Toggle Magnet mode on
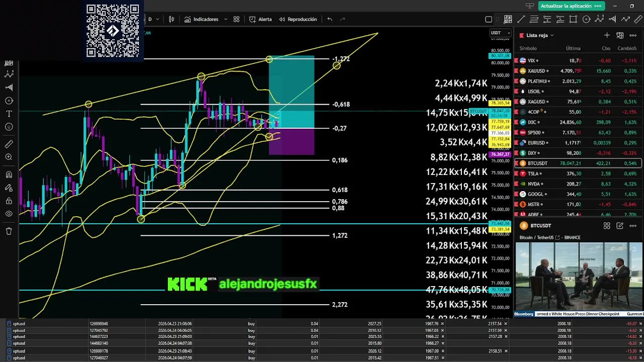The width and height of the screenshot is (644, 362). [x=9, y=174]
